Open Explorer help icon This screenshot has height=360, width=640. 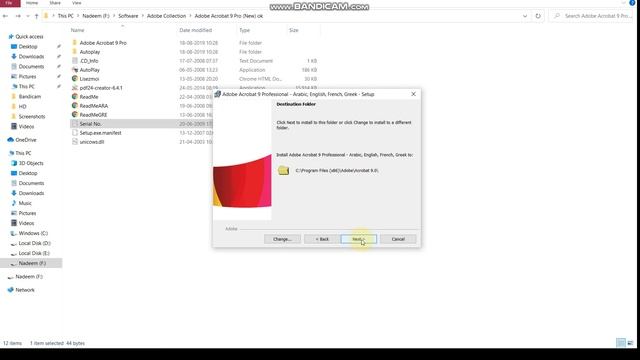[632, 2]
